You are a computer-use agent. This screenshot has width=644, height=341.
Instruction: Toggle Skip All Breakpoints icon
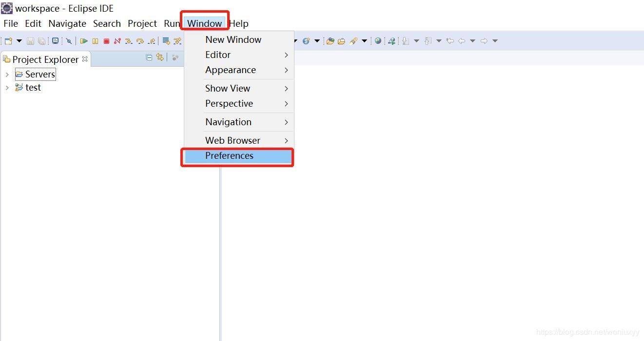[x=69, y=41]
